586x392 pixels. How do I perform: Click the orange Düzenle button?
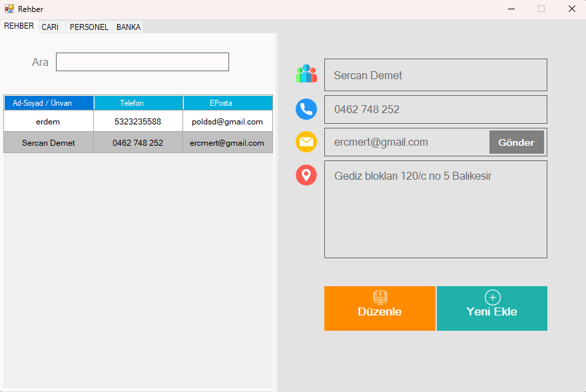click(380, 308)
